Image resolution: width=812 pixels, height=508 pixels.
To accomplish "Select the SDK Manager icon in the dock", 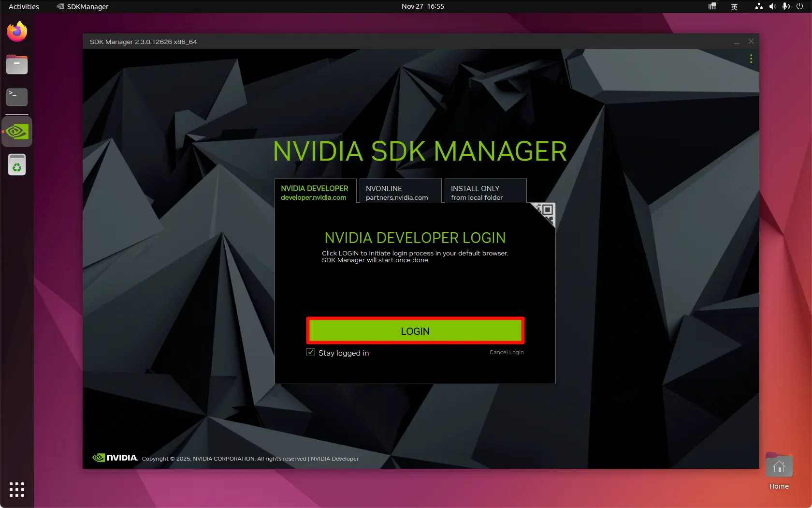I will (16, 131).
